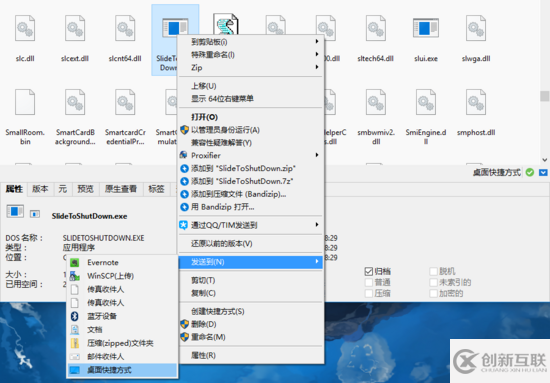
Task: Choose 显示 64位右键菜单
Action: click(x=251, y=99)
